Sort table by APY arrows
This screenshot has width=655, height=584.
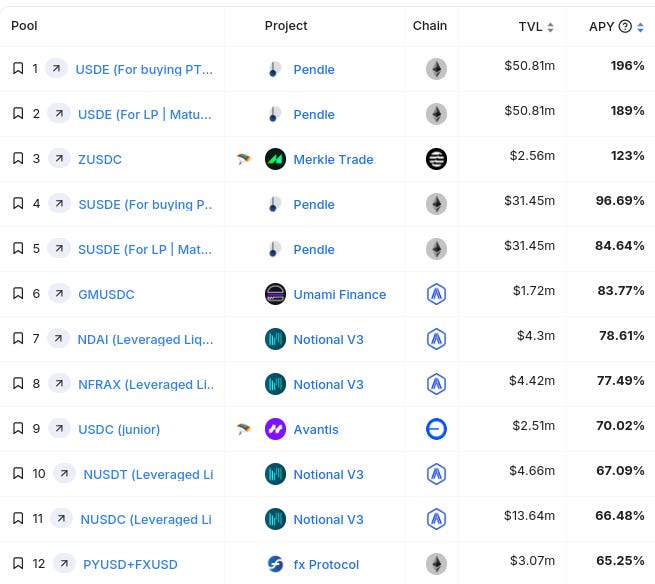pos(640,27)
